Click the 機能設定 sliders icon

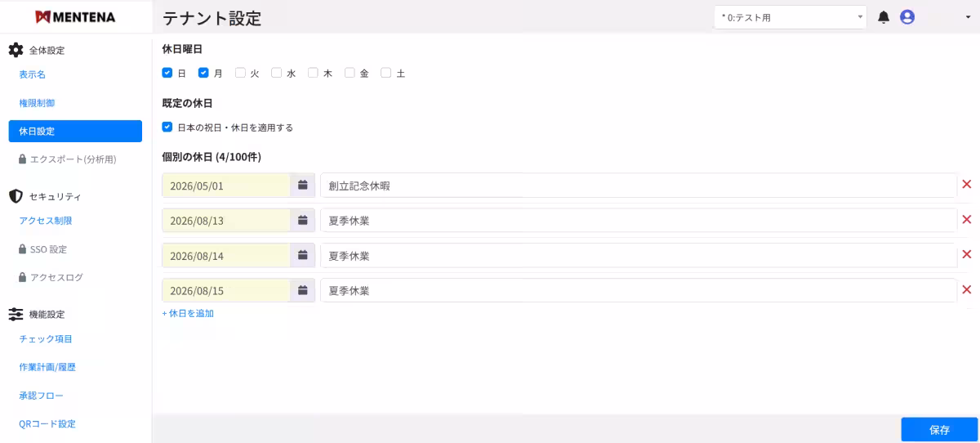tap(16, 314)
